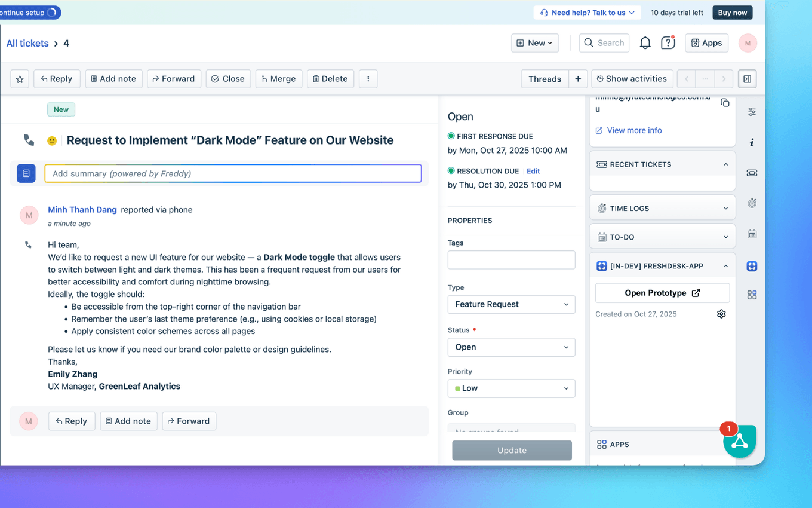The image size is (812, 508).
Task: Click the time logs sidebar icon
Action: (752, 203)
